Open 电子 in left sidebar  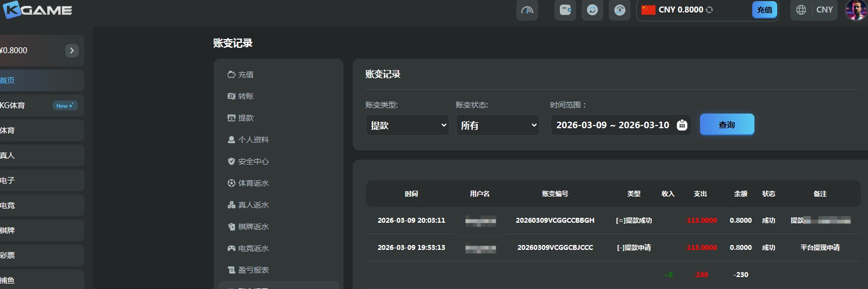pyautogui.click(x=42, y=180)
